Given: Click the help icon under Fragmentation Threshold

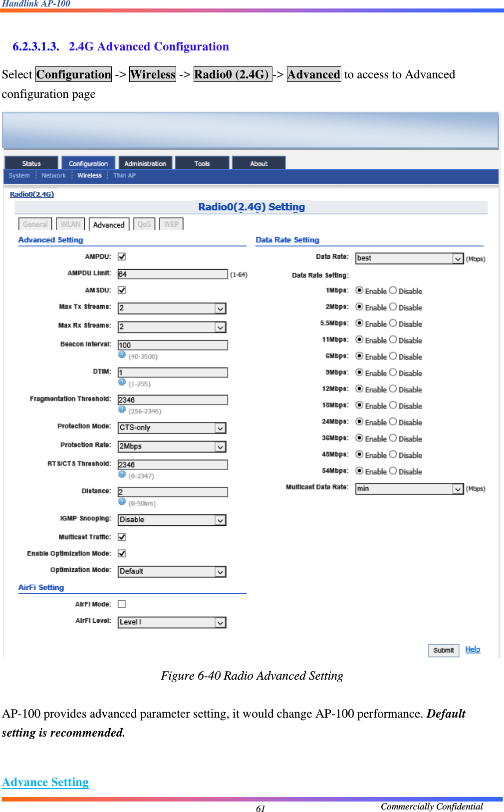Looking at the screenshot, I should coord(122,409).
